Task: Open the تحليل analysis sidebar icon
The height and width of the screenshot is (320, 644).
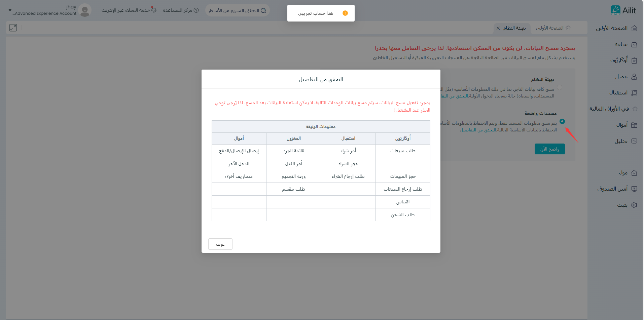Action: 634,141
